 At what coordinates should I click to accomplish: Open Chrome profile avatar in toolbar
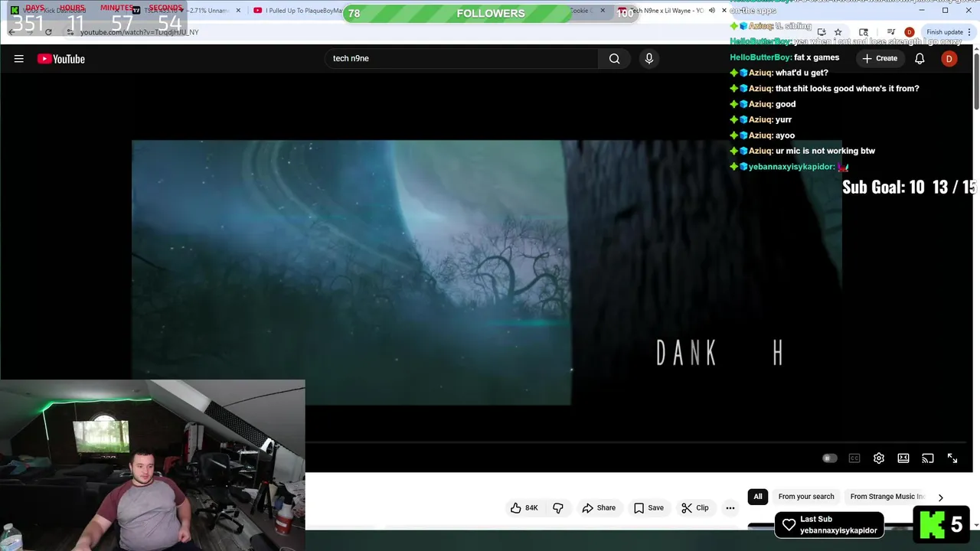(x=909, y=32)
